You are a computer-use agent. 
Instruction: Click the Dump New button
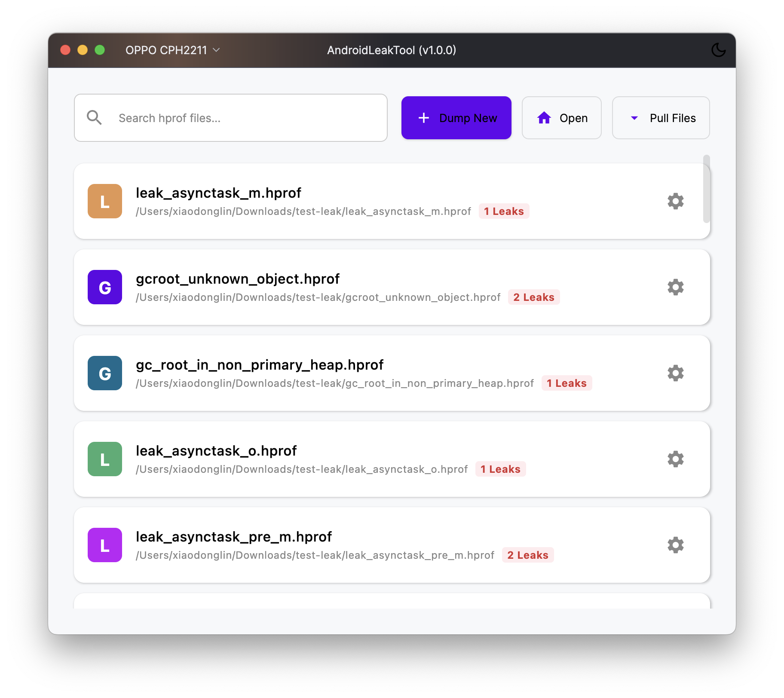[x=456, y=118]
